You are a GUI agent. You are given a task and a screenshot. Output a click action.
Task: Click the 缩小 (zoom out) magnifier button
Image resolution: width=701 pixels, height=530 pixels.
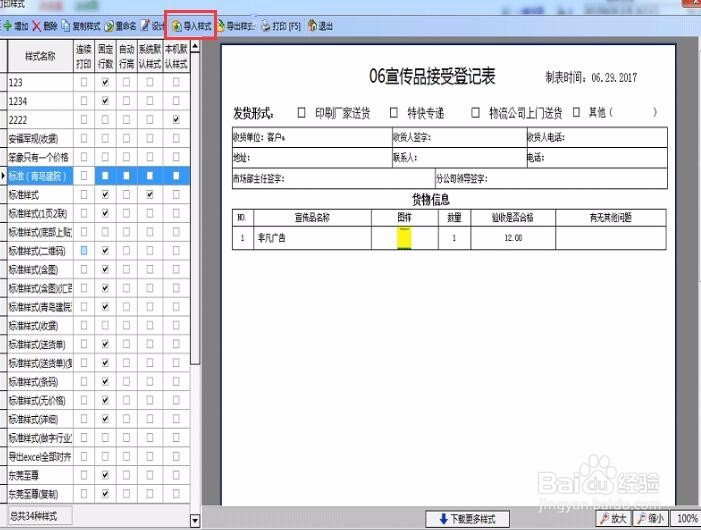pos(650,518)
